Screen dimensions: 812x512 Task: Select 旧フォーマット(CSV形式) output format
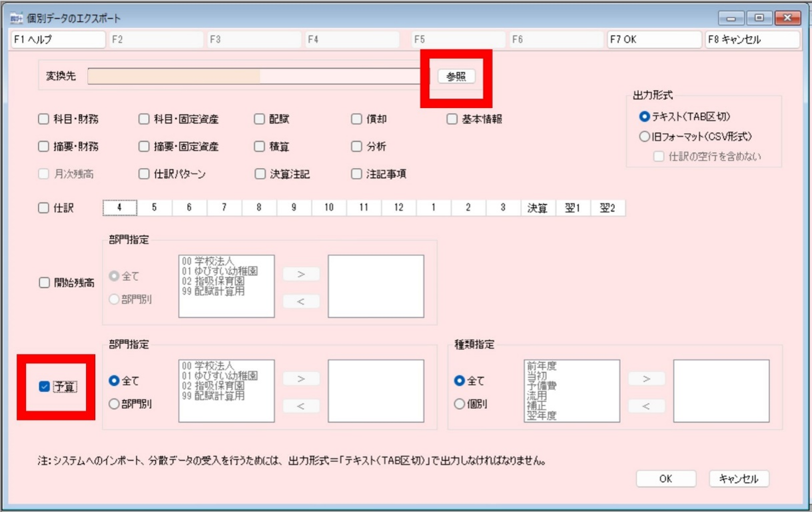[644, 137]
